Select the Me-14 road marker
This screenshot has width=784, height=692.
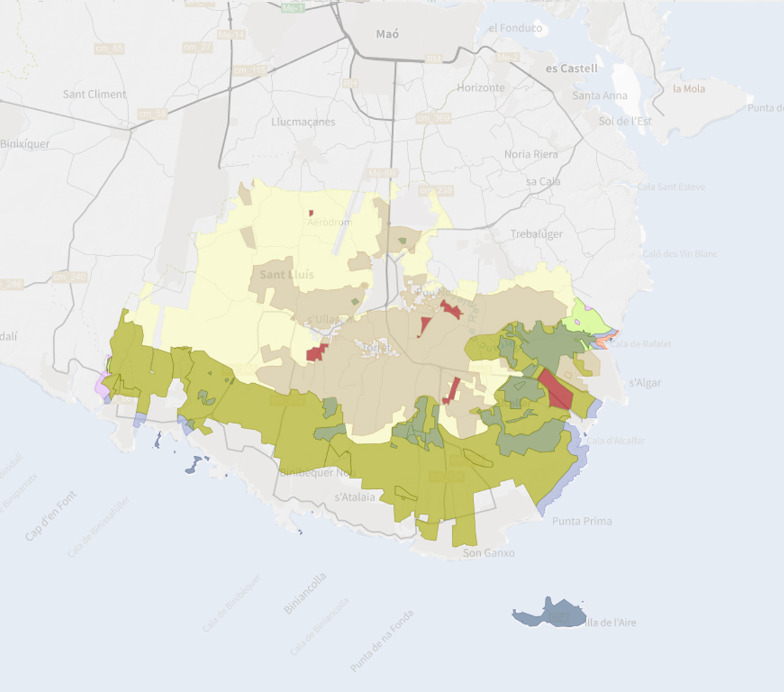231,35
